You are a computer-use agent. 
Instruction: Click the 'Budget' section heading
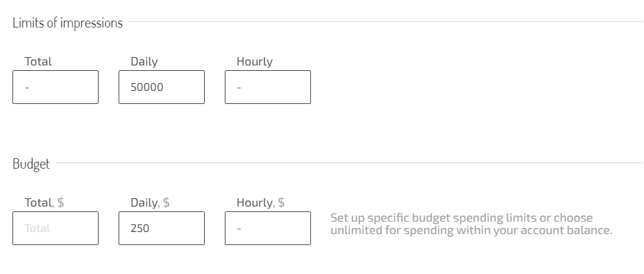tap(31, 164)
